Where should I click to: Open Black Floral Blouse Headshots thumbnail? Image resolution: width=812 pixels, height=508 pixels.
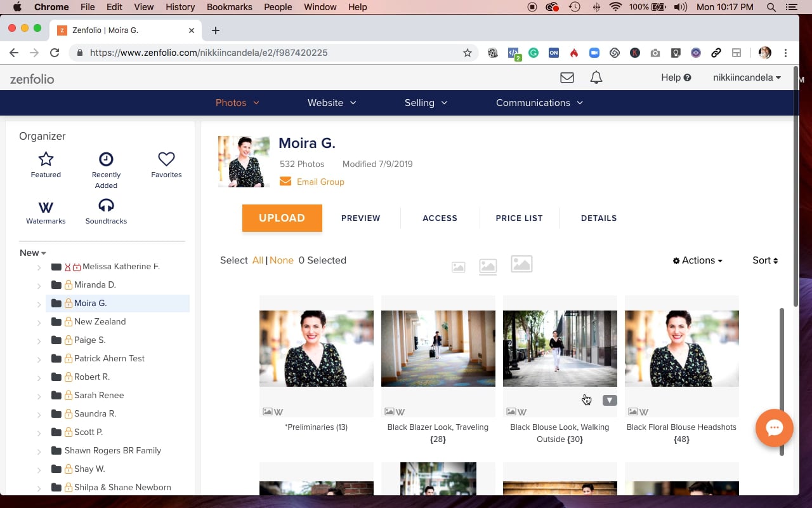tap(682, 349)
